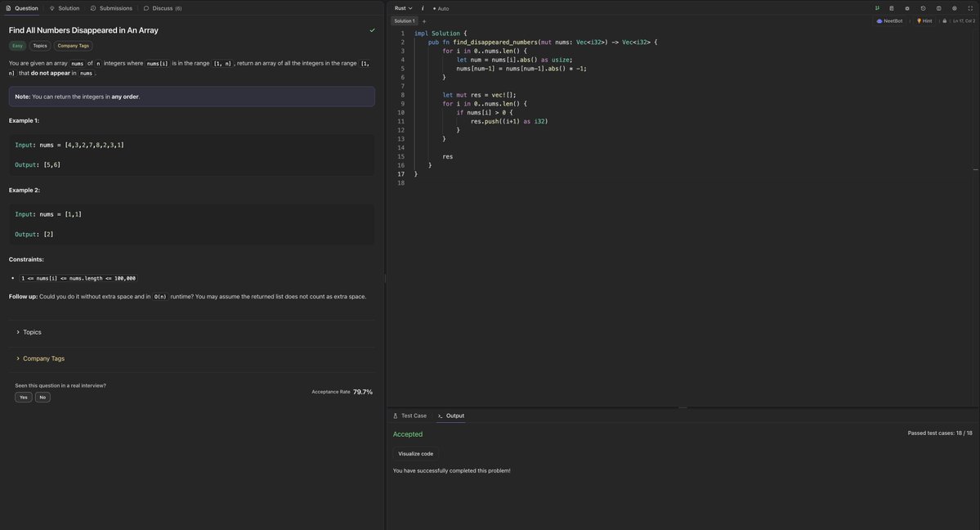This screenshot has width=980, height=530.
Task: Open the Rust language dropdown
Action: [403, 8]
